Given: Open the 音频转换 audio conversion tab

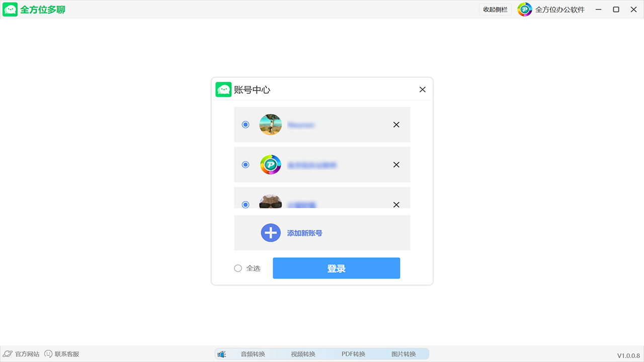Looking at the screenshot, I should click(253, 354).
